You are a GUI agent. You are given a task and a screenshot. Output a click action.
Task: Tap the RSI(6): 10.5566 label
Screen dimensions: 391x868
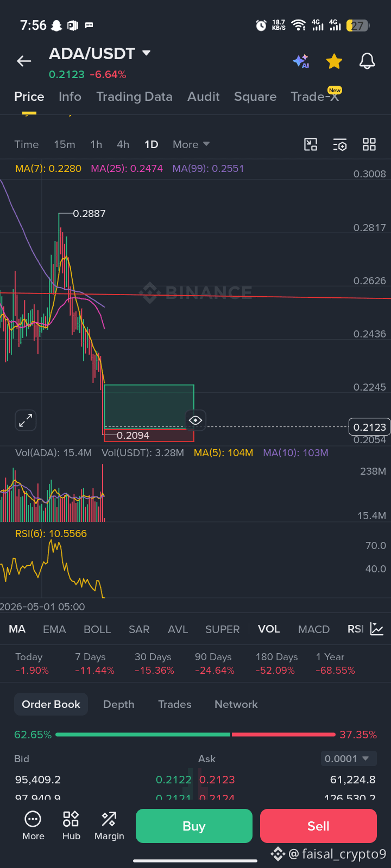(51, 534)
